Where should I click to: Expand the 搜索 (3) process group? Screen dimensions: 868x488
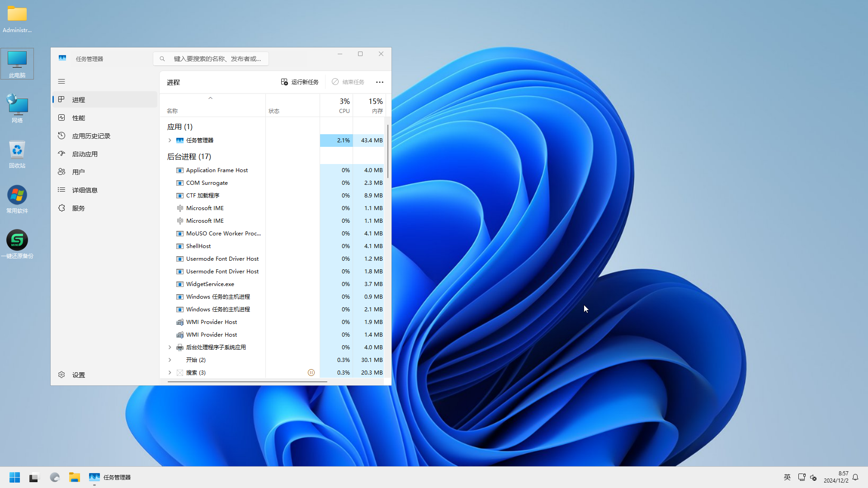170,372
